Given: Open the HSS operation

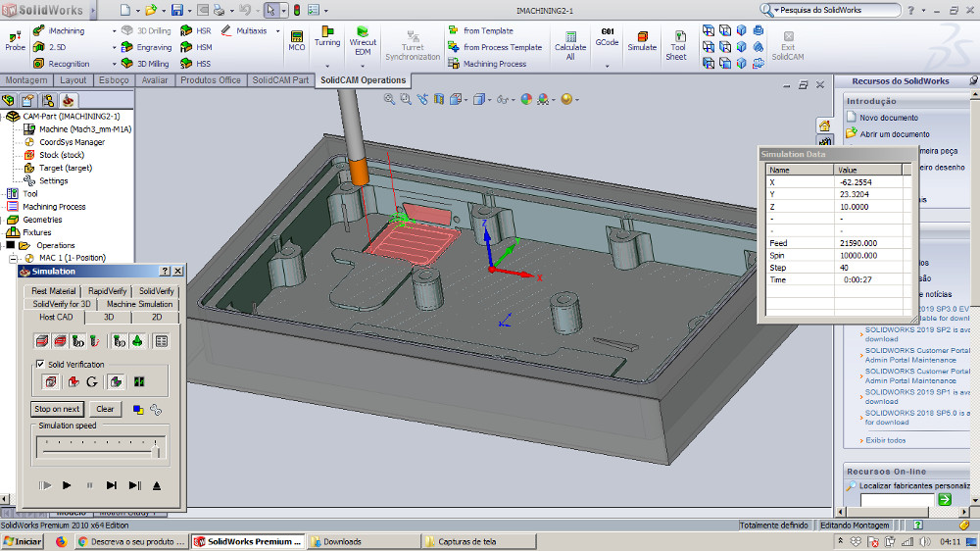Looking at the screenshot, I should [x=195, y=64].
